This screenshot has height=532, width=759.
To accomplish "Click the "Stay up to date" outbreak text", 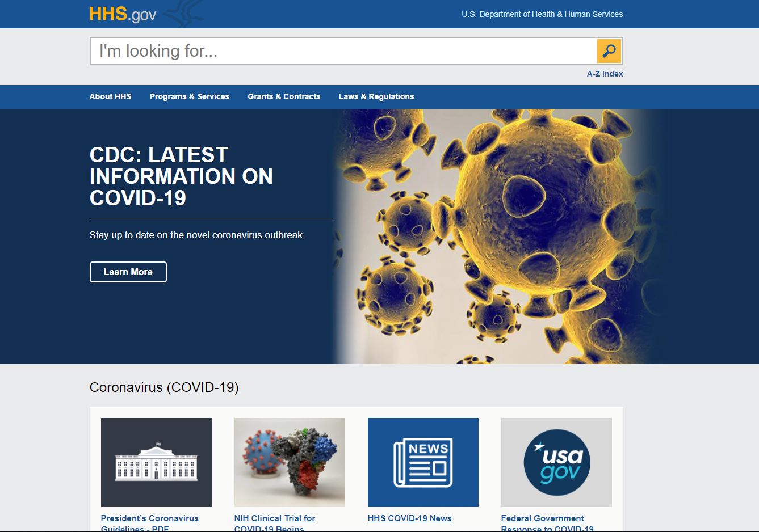I will tap(197, 235).
